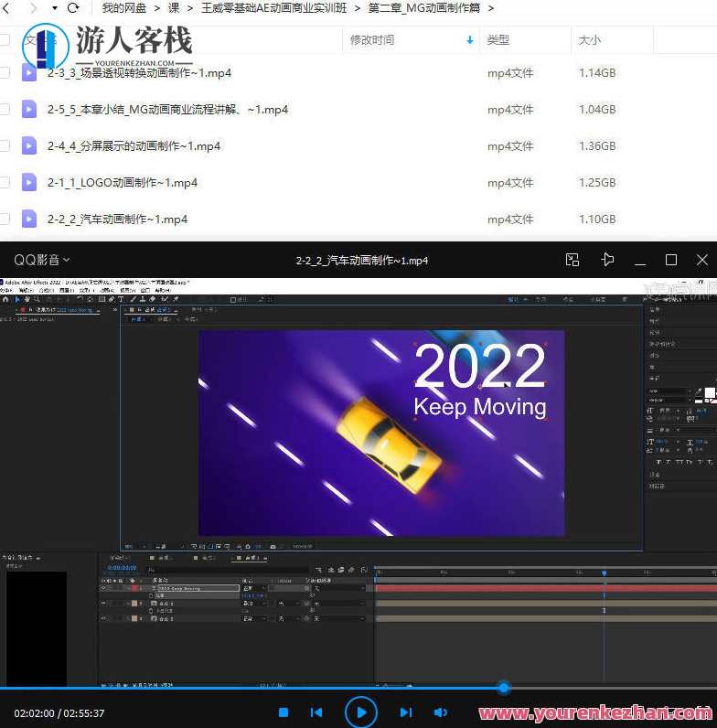The height and width of the screenshot is (728, 717).
Task: Click the 02:02:00 / 02:55:37 time display
Action: pyautogui.click(x=59, y=713)
